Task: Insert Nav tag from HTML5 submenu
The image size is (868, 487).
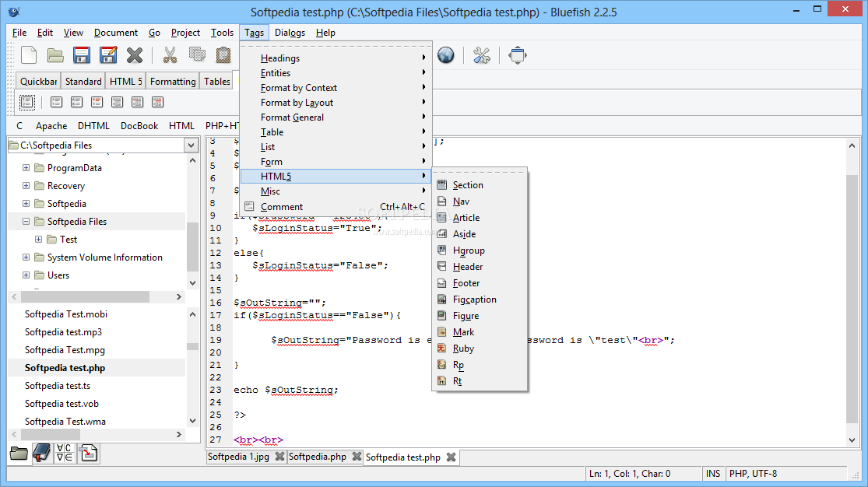Action: (x=480, y=201)
